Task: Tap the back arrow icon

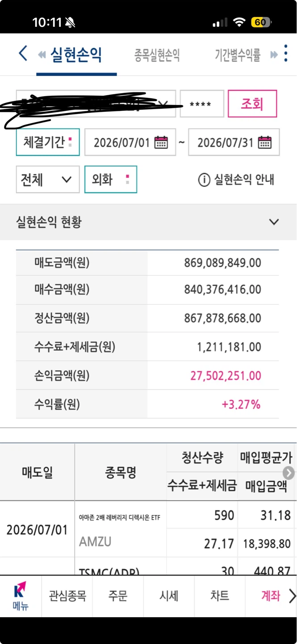Action: 23,54
